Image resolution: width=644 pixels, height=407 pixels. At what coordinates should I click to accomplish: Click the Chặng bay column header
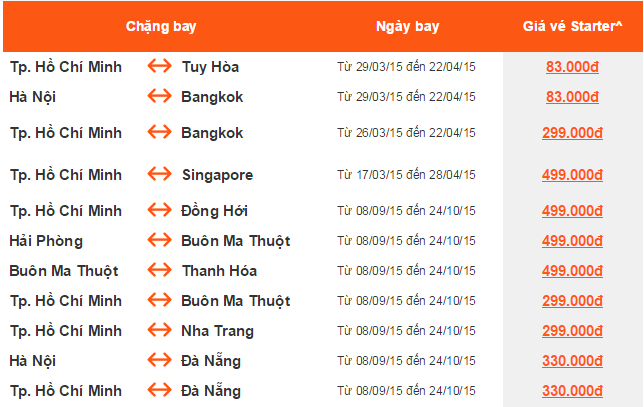tap(153, 25)
